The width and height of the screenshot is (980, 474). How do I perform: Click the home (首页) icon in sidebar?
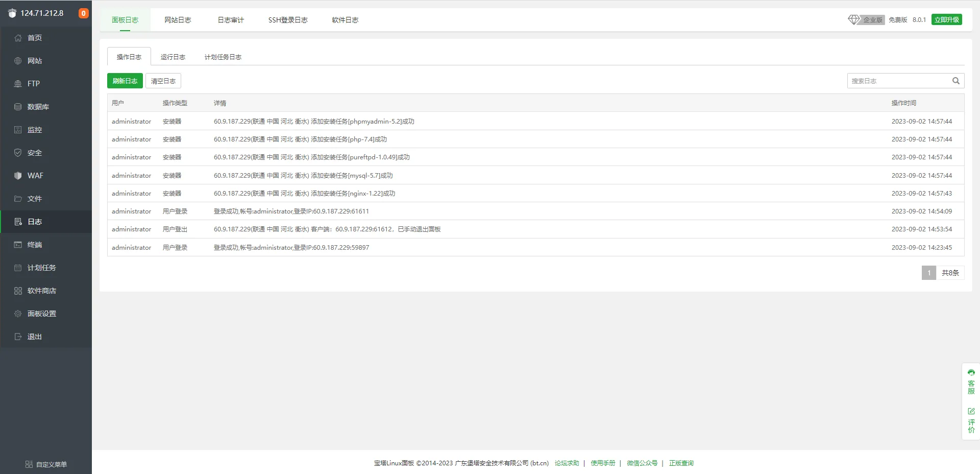point(18,38)
